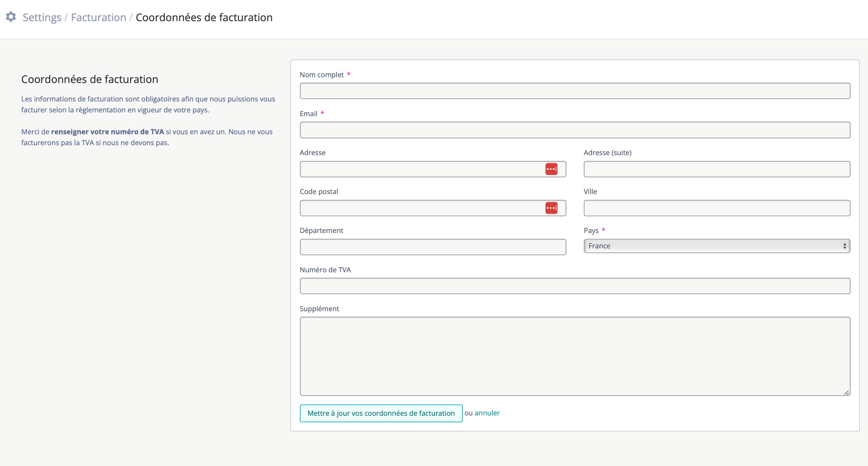Select the Adresse text field
The image size is (868, 466).
[x=421, y=169]
